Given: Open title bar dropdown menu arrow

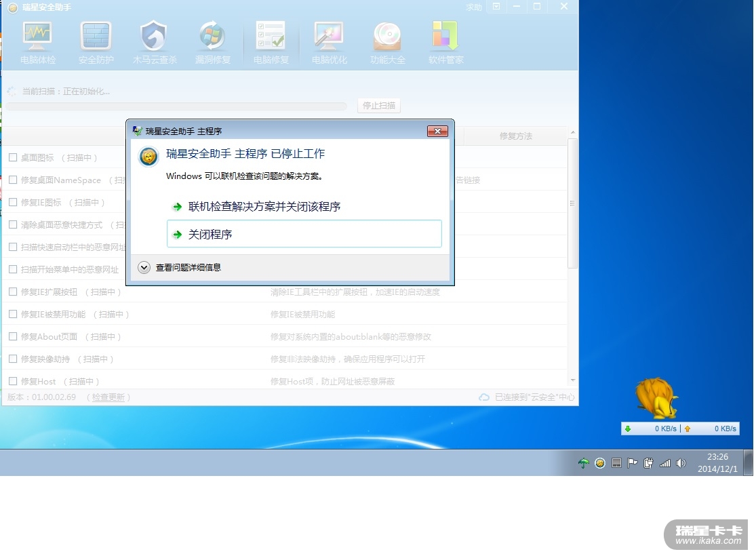Looking at the screenshot, I should click(496, 7).
